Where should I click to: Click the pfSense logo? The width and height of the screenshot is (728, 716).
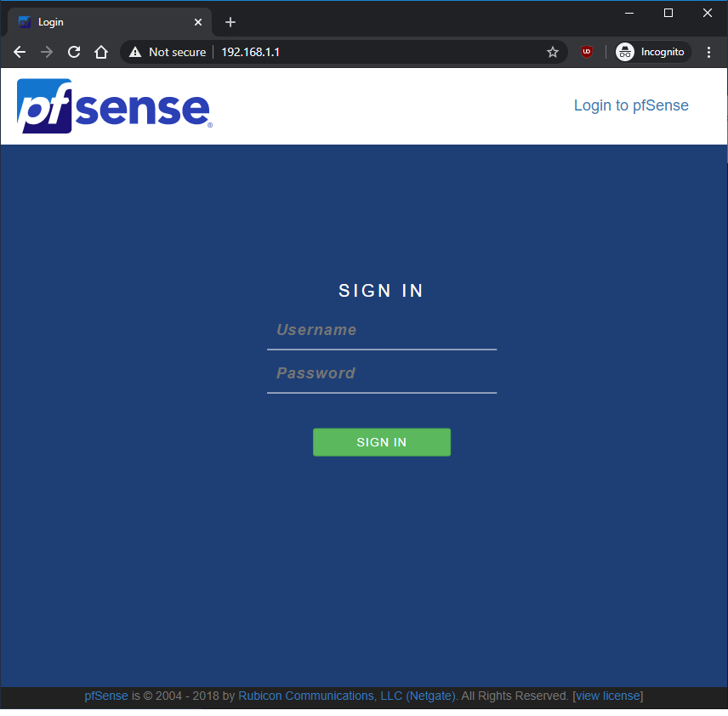click(115, 105)
